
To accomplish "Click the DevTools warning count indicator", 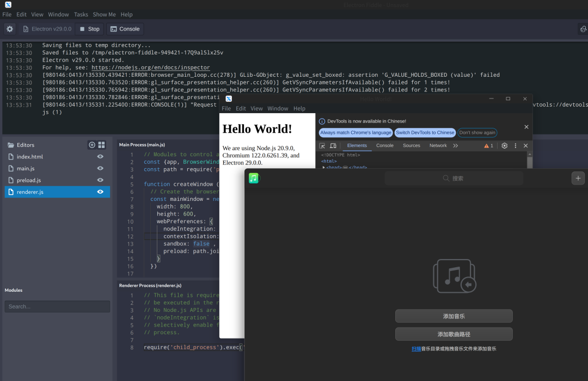I will (488, 145).
